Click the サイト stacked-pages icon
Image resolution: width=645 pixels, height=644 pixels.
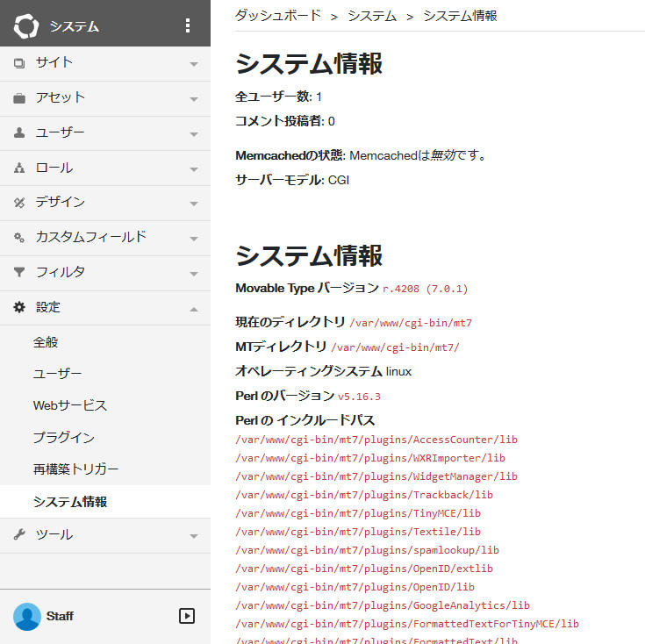pos(19,63)
